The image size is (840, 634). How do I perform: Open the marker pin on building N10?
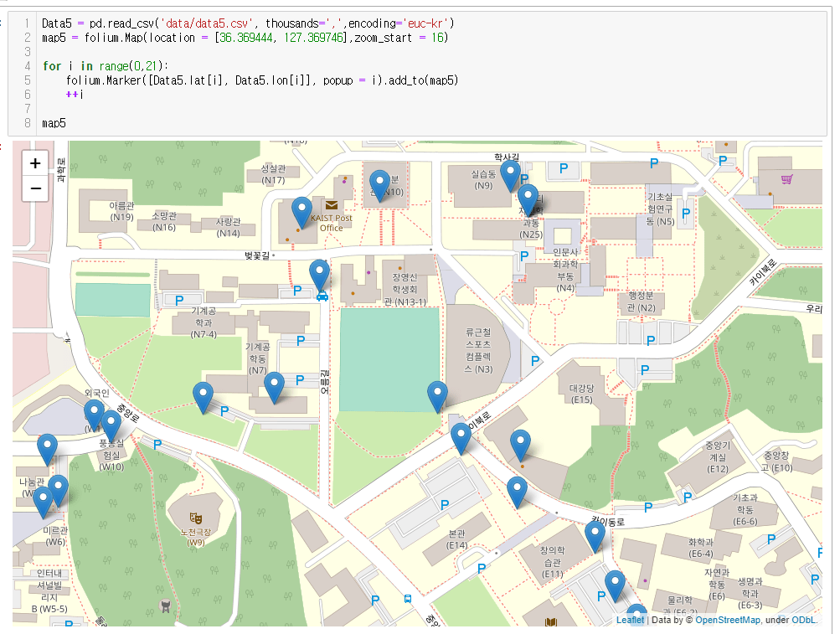(x=379, y=184)
